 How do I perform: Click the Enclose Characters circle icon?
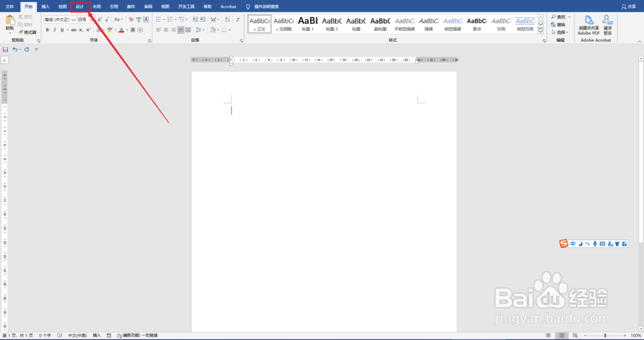[x=140, y=30]
